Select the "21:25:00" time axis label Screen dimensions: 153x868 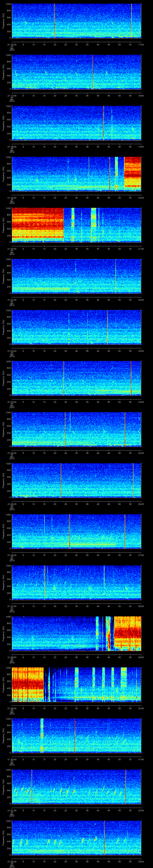pyautogui.click(x=12, y=504)
